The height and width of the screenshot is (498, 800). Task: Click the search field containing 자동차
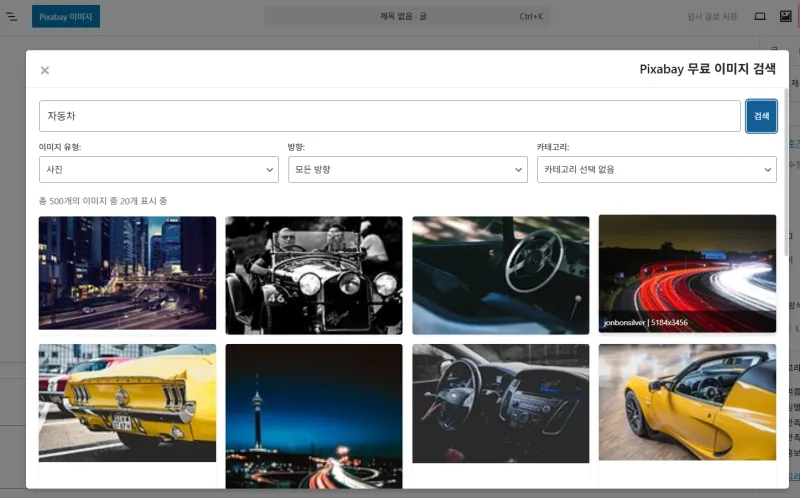tap(389, 116)
